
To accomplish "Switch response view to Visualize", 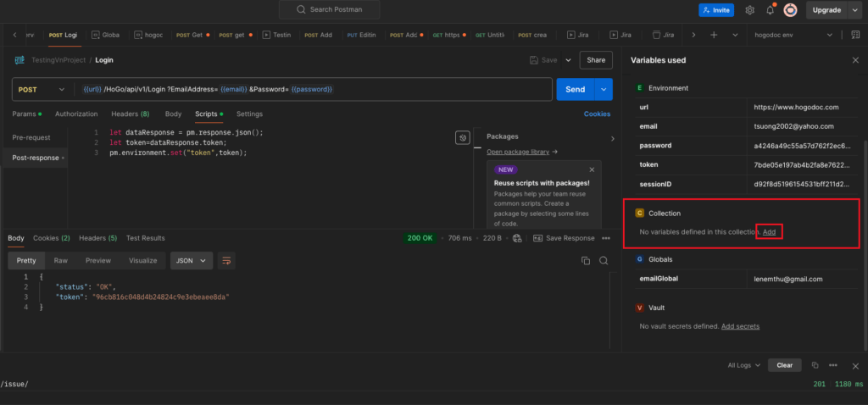I will [142, 261].
